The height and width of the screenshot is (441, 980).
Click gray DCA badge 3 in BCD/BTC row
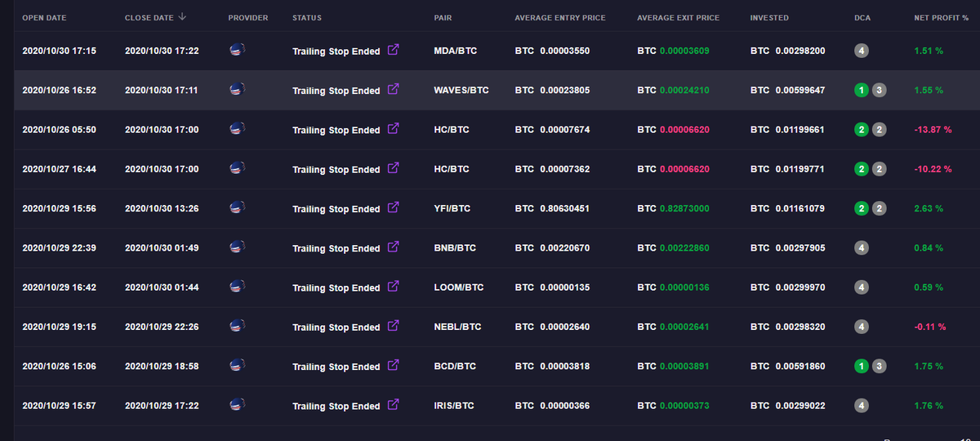point(879,366)
